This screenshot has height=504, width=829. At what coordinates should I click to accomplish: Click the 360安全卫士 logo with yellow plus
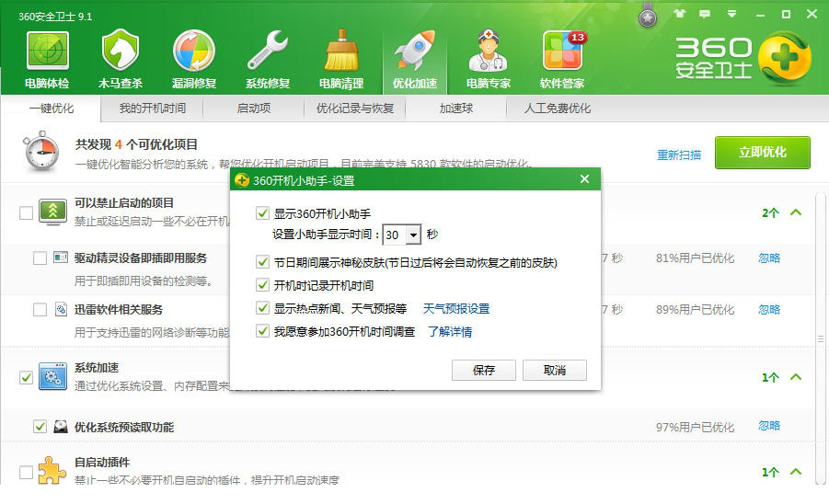pyautogui.click(x=743, y=59)
